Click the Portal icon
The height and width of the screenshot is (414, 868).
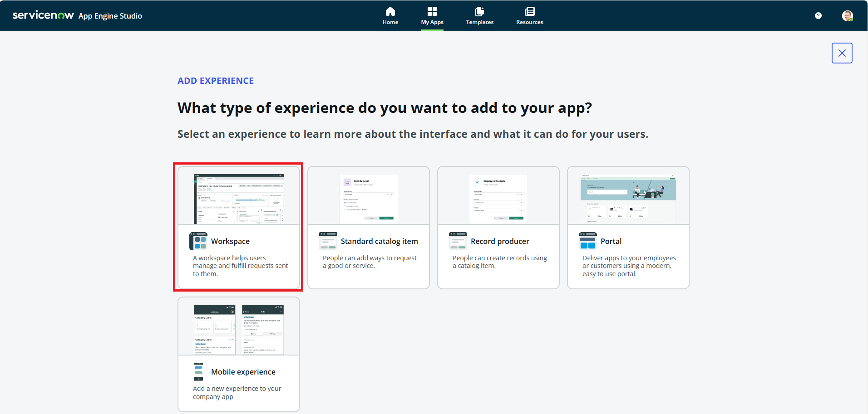tap(588, 241)
